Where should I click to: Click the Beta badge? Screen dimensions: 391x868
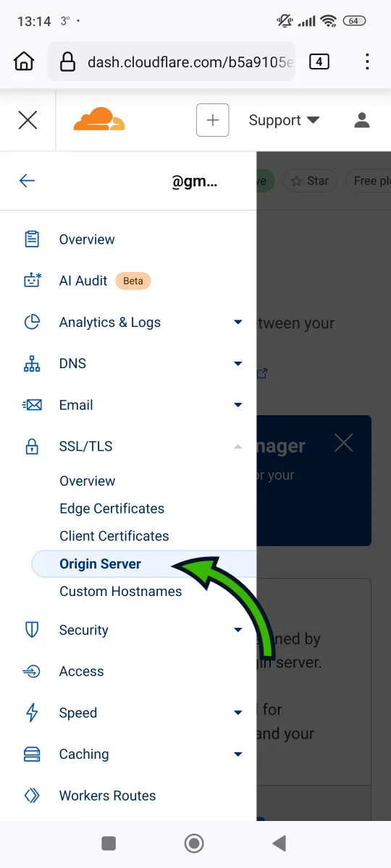point(133,281)
